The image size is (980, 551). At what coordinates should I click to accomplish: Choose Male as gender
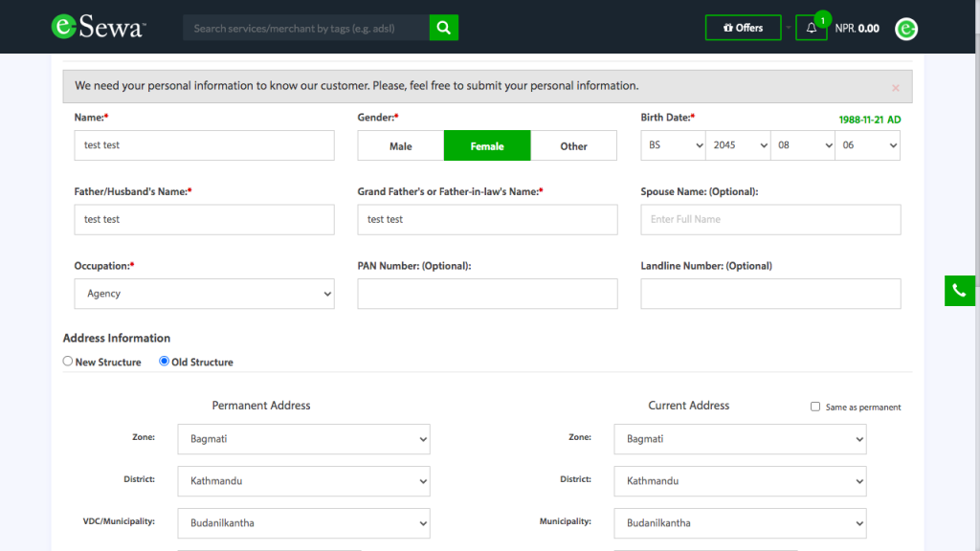pos(400,145)
